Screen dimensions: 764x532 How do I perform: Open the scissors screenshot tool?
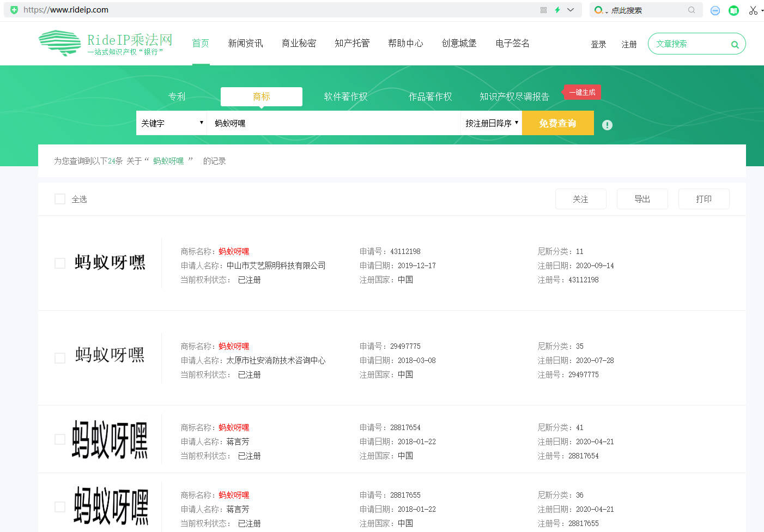click(753, 10)
